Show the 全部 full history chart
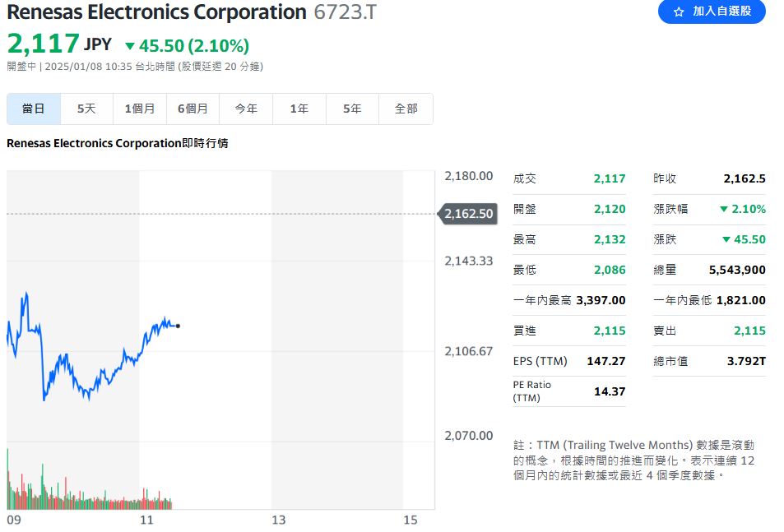 tap(406, 109)
